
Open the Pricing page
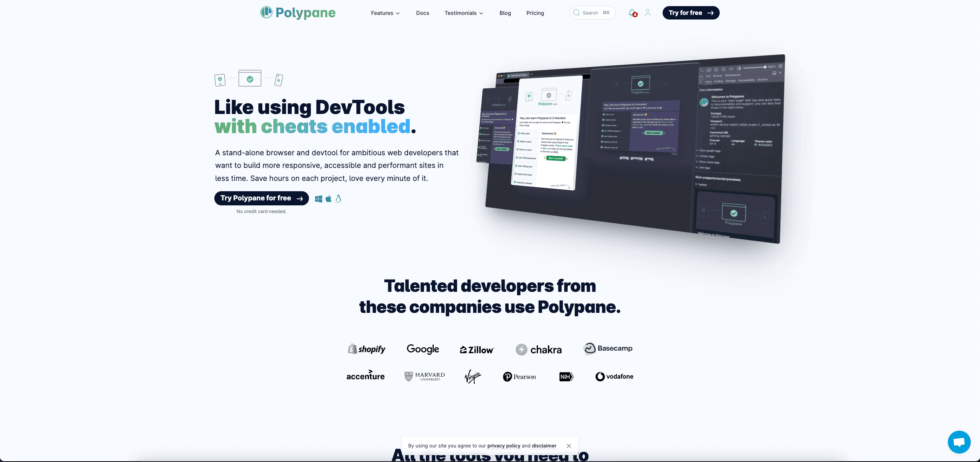535,13
